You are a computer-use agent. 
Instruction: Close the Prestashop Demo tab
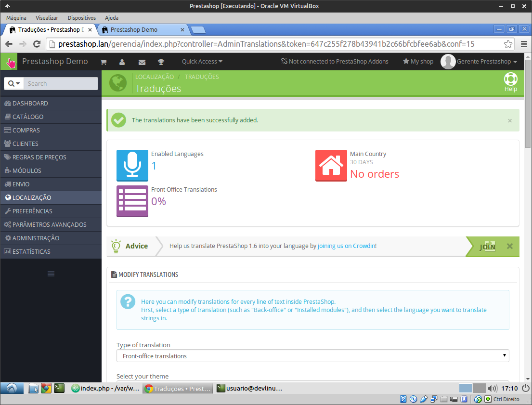point(182,30)
